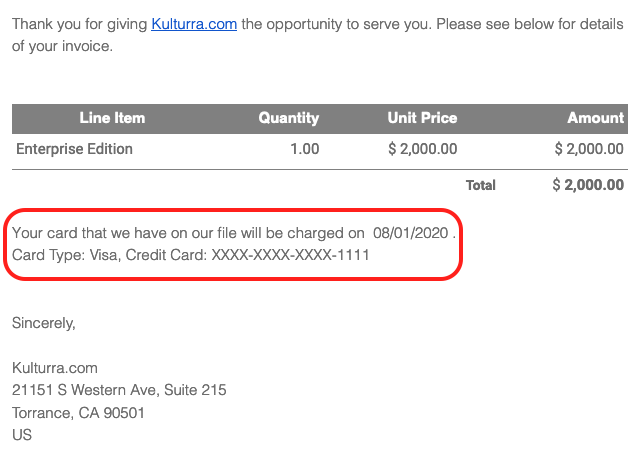Image resolution: width=639 pixels, height=456 pixels.
Task: Click the bold total amount $ 2,000.00
Action: [588, 185]
